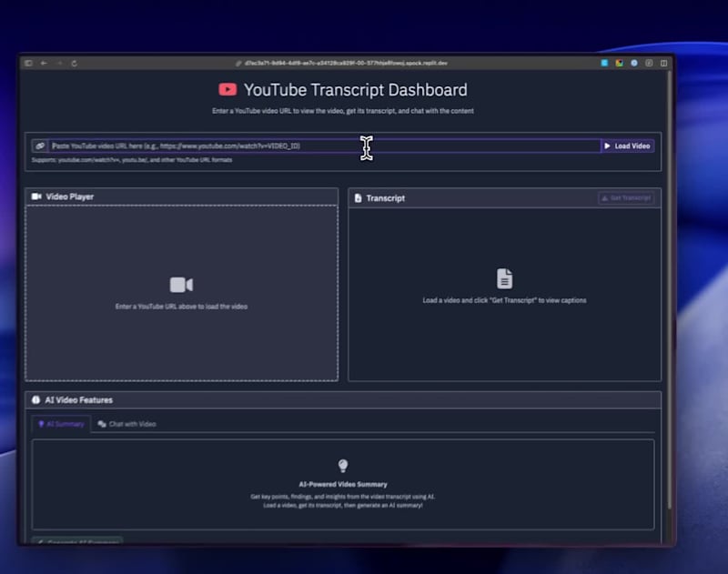Click the lightbulb icon in summary panel
The width and height of the screenshot is (728, 574).
pyautogui.click(x=343, y=466)
